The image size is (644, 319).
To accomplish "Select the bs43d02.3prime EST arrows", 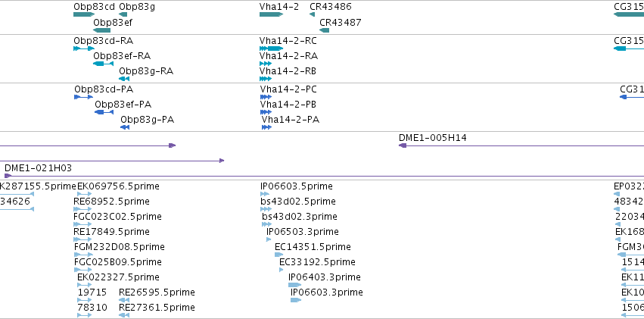I will coord(266,224).
